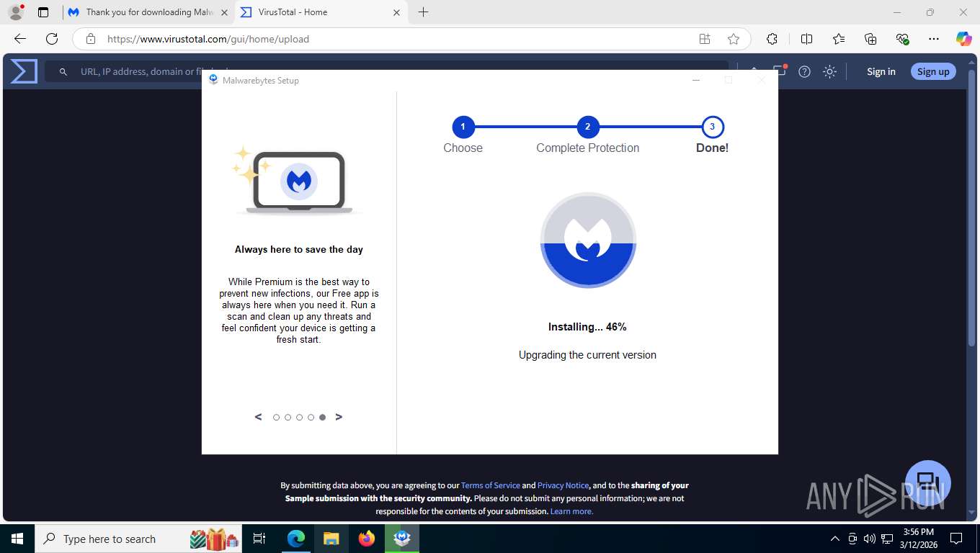This screenshot has width=980, height=553.
Task: Open Task View in the taskbar
Action: [259, 539]
